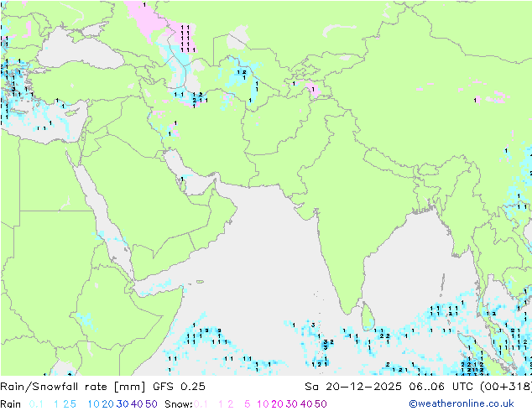This screenshot has height=411, width=532.
Task: Click the "Rain/Snowfall rate [mm]" map title
Action: point(73,387)
